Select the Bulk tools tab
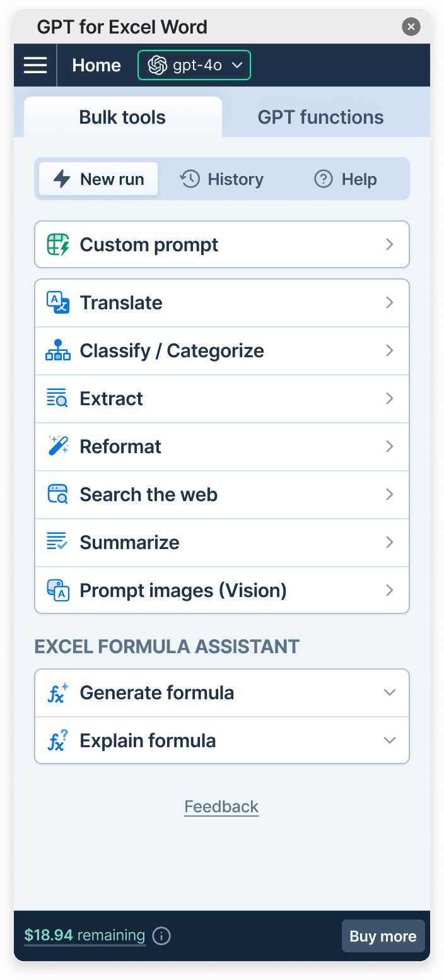 [122, 117]
